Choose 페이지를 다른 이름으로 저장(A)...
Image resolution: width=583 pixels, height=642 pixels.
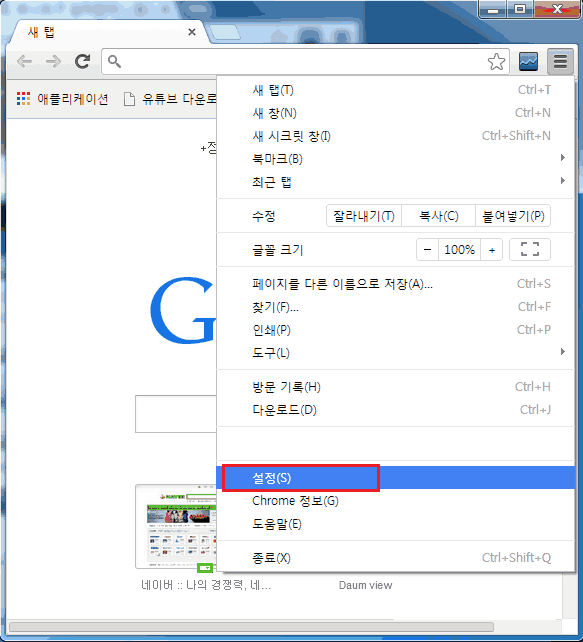tap(395, 284)
